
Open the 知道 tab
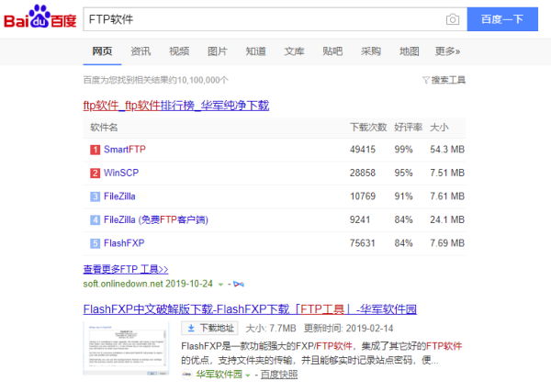(255, 51)
